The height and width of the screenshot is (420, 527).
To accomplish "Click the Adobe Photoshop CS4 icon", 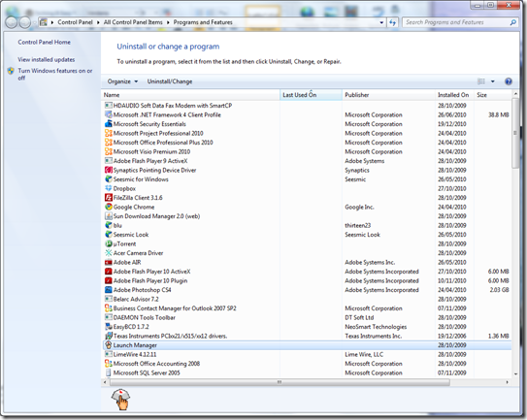I will click(x=109, y=290).
